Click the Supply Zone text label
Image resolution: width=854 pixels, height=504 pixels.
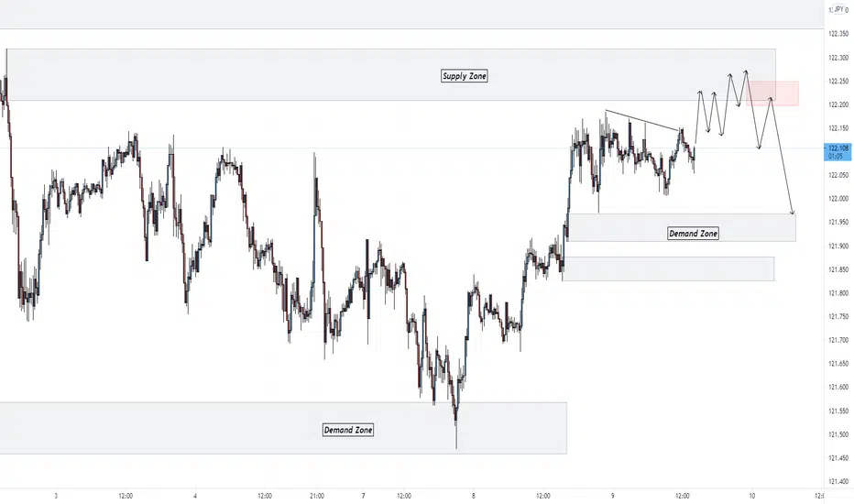point(464,76)
